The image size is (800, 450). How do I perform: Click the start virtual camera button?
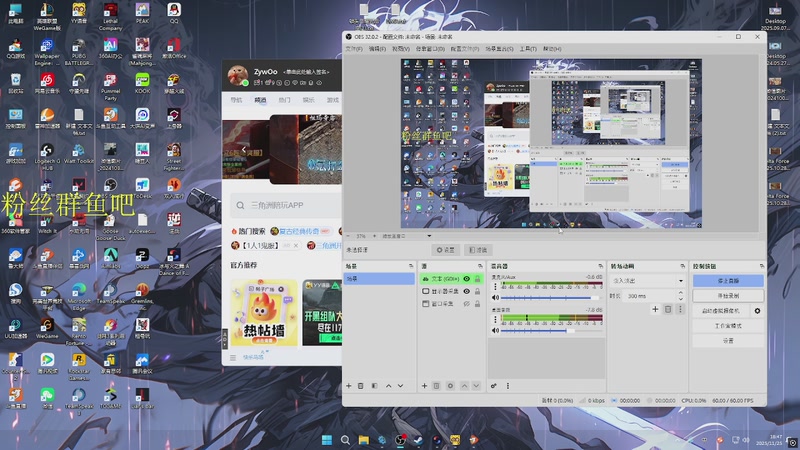coord(721,311)
